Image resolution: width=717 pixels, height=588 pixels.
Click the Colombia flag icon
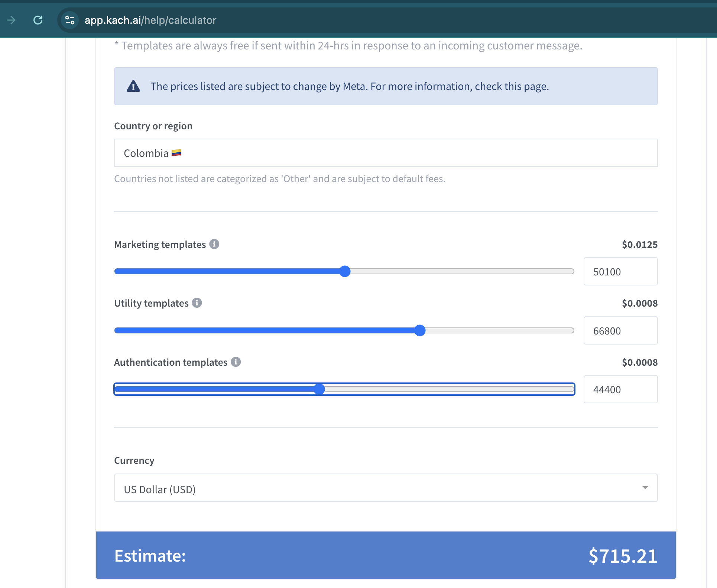pyautogui.click(x=176, y=153)
